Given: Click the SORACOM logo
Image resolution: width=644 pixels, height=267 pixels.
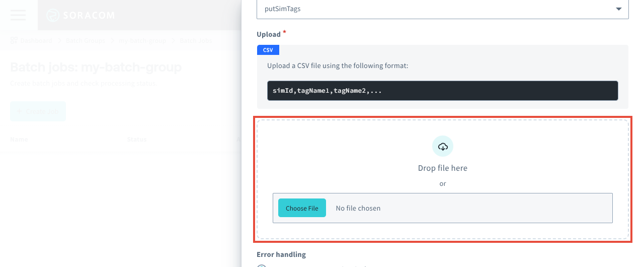Looking at the screenshot, I should (80, 16).
